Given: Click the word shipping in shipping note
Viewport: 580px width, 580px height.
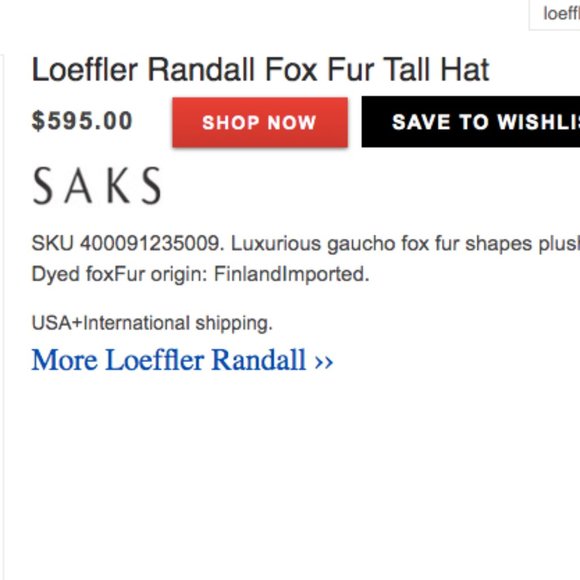Looking at the screenshot, I should click(234, 324).
